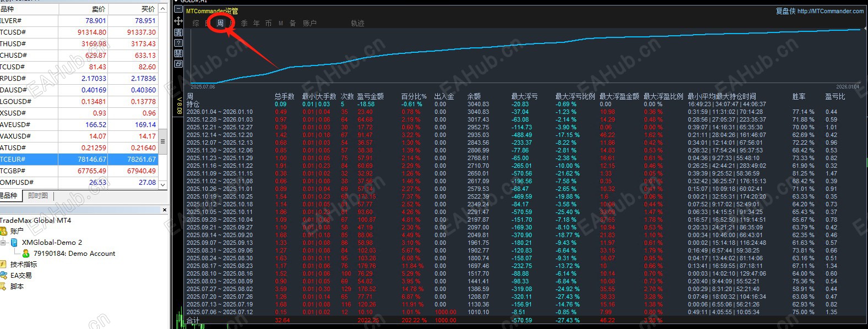The image size is (868, 329).
Task: Click the Demo Account user icon
Action: click(25, 254)
